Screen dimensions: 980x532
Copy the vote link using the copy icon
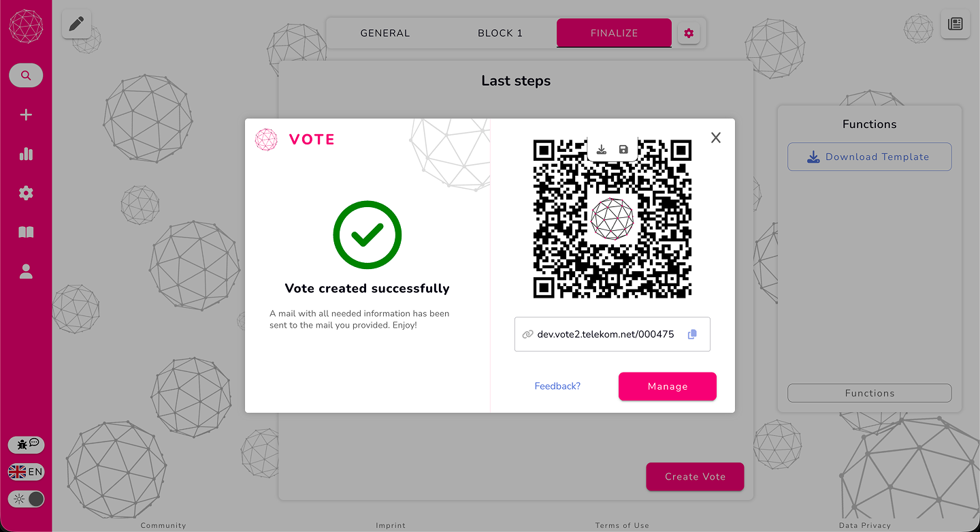pos(693,334)
